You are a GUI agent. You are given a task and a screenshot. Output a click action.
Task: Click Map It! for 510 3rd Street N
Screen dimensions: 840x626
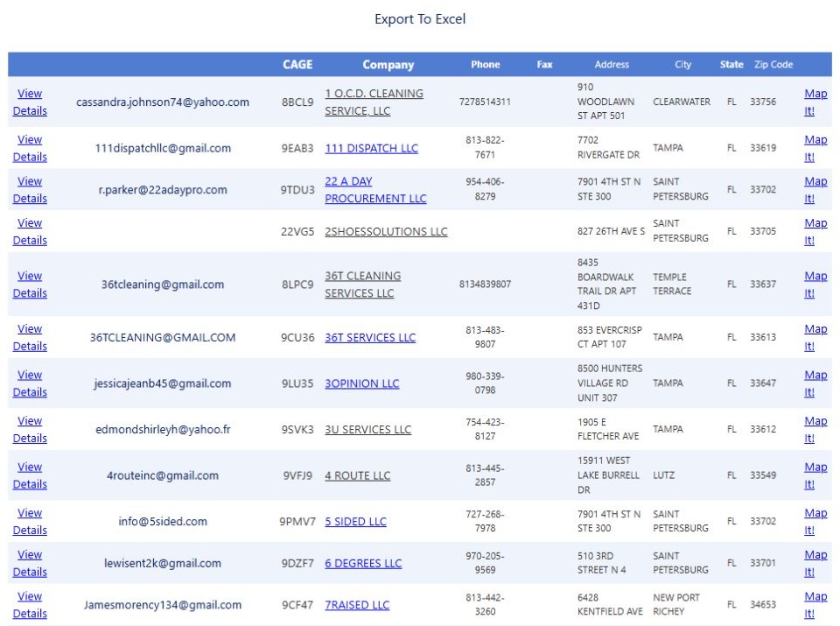coord(815,563)
